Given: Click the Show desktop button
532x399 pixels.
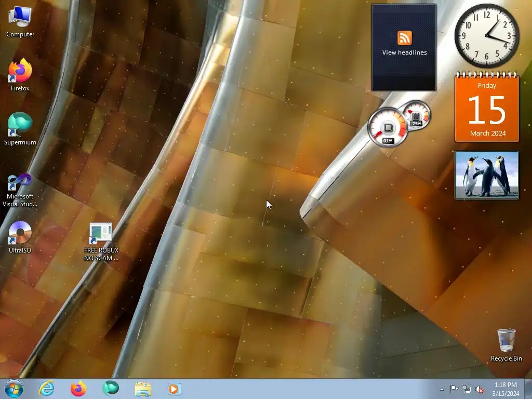Looking at the screenshot, I should click(x=528, y=389).
